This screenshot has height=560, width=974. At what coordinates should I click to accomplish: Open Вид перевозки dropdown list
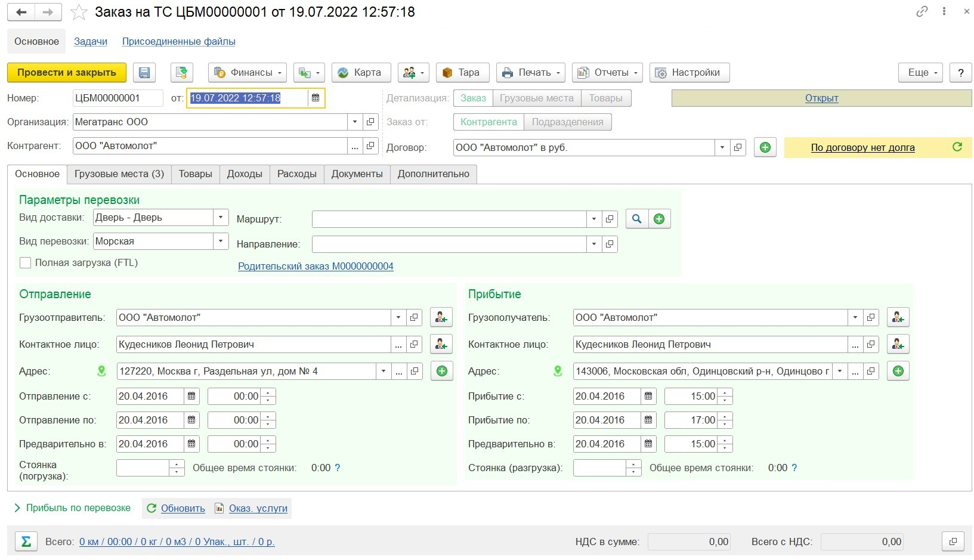pos(221,242)
